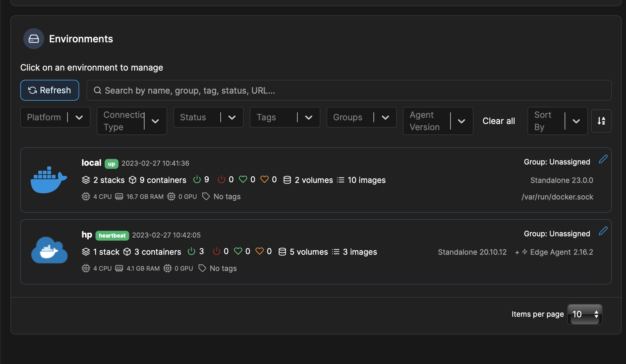Click '/var/run/docker.sock' text
The height and width of the screenshot is (364, 626).
(x=557, y=197)
